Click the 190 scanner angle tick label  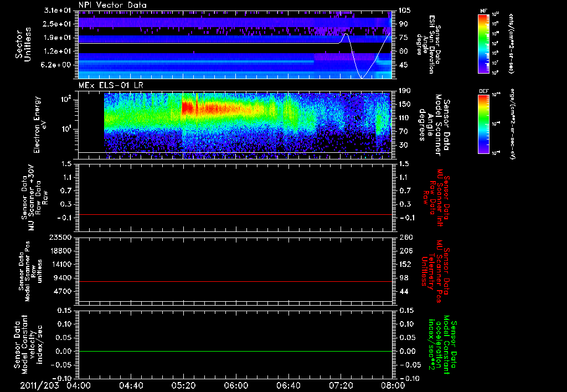click(x=405, y=90)
